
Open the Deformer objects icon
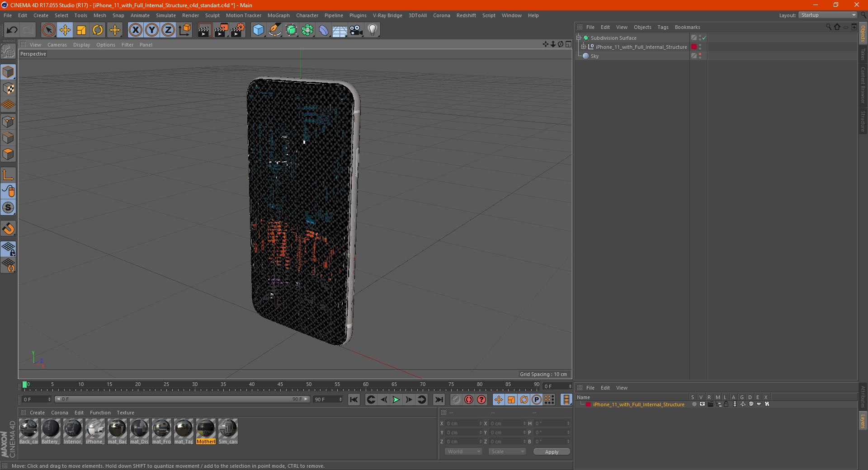click(x=324, y=30)
